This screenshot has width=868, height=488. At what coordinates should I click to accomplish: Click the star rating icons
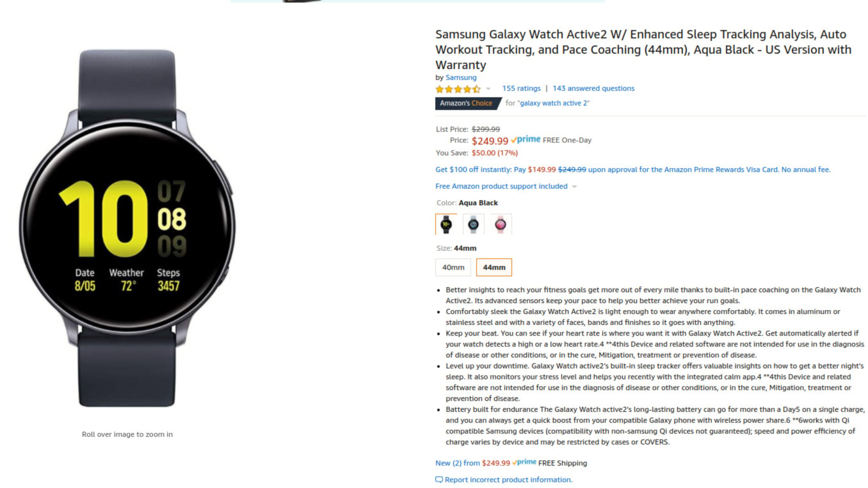[458, 89]
